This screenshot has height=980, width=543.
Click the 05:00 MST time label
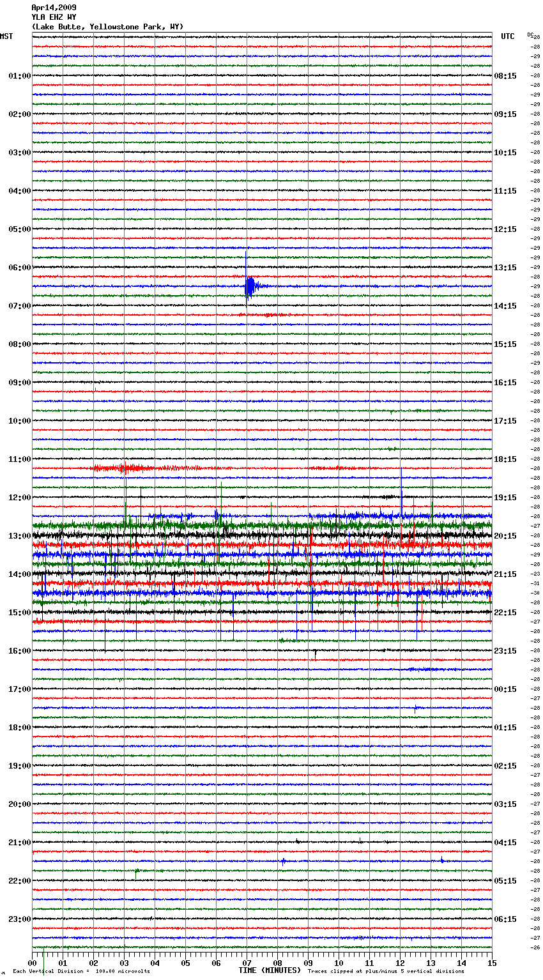coord(19,229)
